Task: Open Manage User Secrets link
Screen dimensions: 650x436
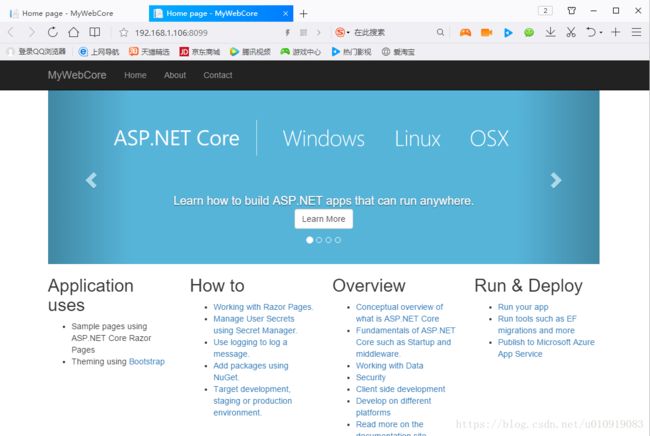Action: point(255,325)
